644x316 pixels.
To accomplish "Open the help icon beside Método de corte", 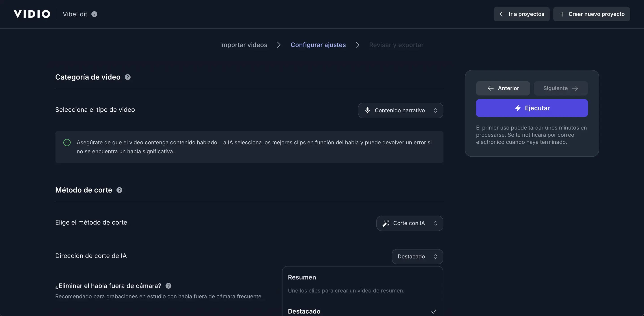I will pos(119,190).
